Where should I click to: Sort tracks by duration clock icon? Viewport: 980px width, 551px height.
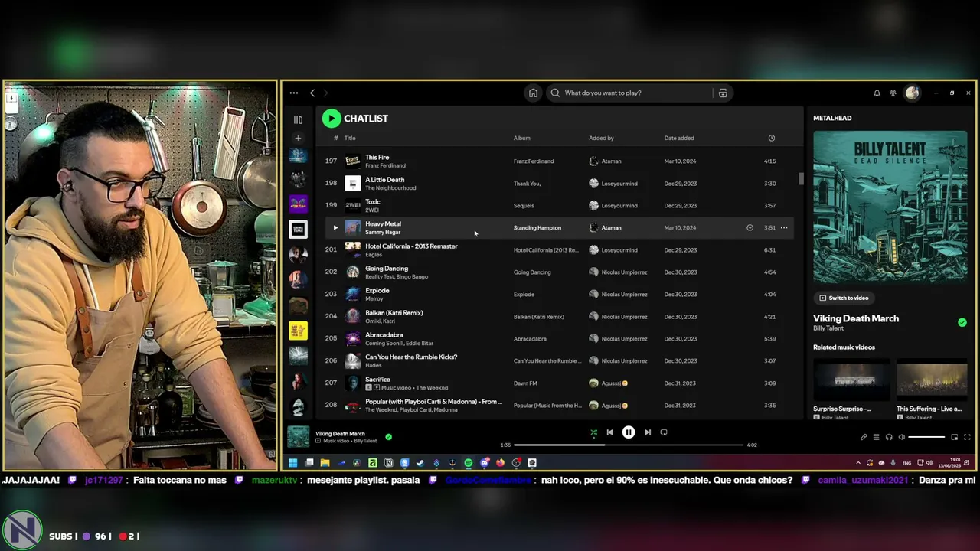771,138
